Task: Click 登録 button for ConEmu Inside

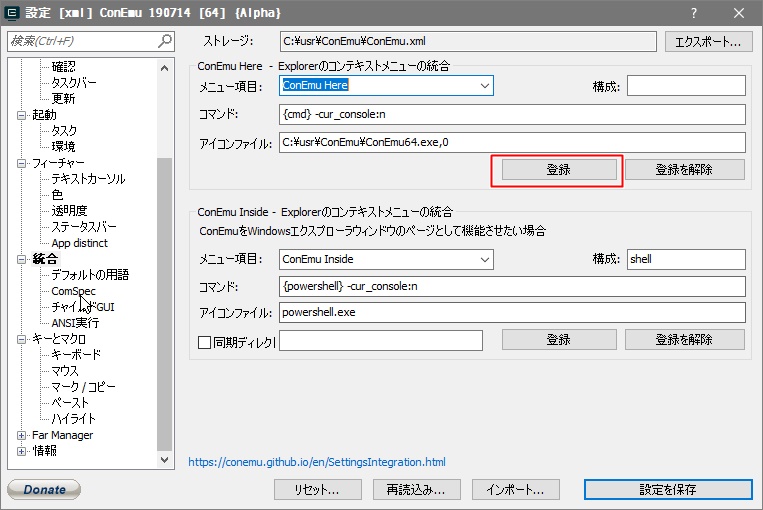Action: coord(559,340)
